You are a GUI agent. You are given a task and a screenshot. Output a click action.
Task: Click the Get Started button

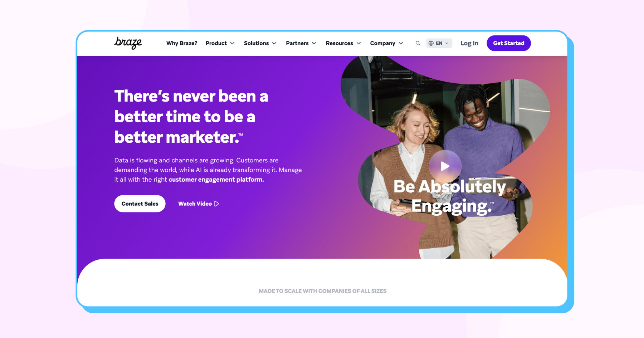509,43
